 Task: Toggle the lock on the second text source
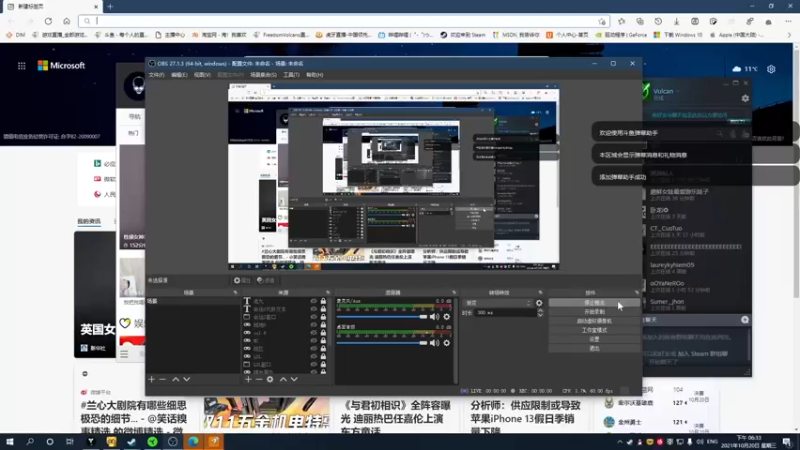tap(323, 309)
